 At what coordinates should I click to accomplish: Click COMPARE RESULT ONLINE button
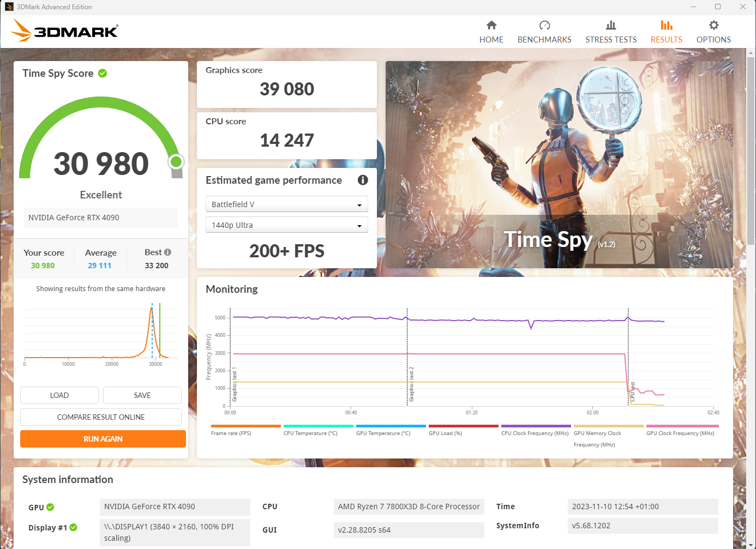(101, 417)
